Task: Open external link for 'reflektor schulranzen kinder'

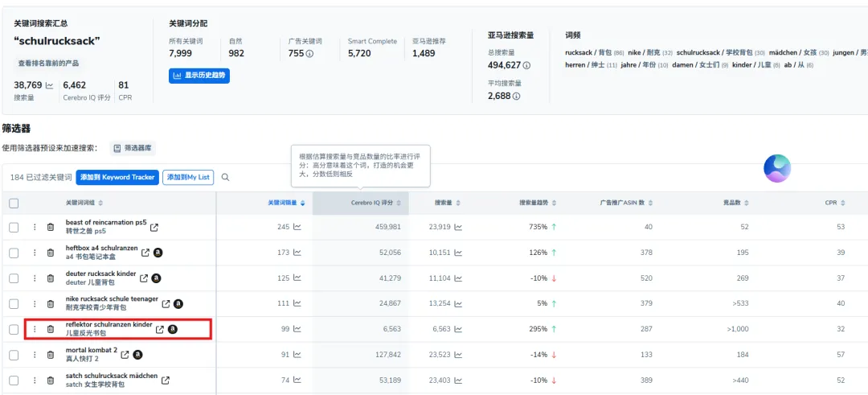Action: (160, 329)
